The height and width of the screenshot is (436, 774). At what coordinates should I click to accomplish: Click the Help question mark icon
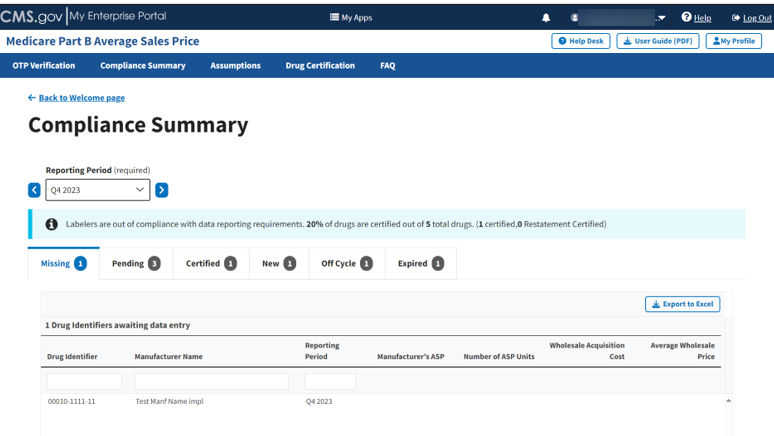(x=687, y=17)
